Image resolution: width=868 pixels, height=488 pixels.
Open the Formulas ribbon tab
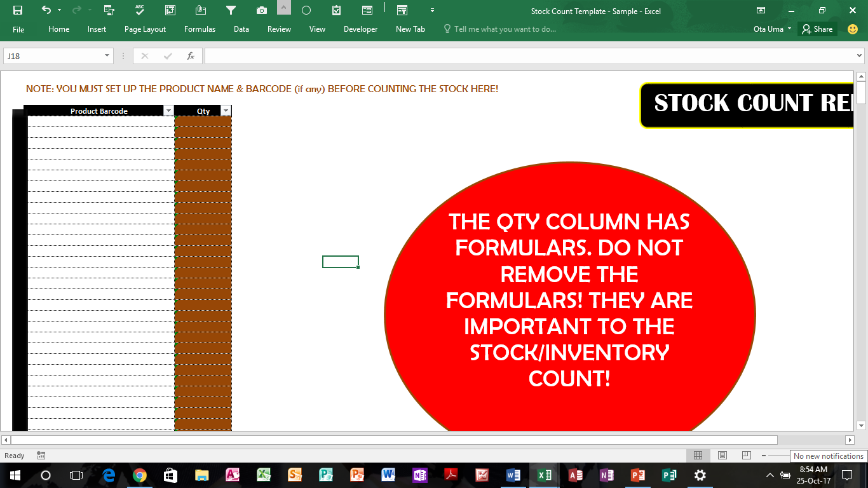click(x=200, y=29)
